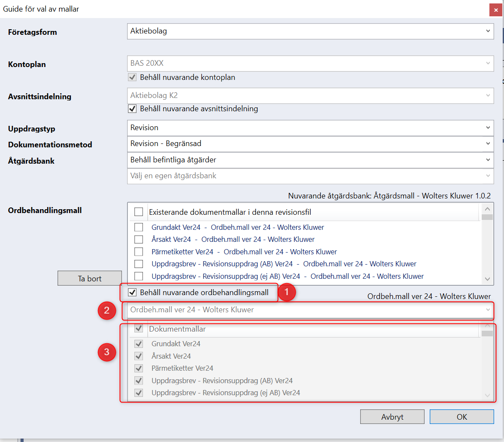Viewport: 504px width, 442px height.
Task: Check the upper Årsakt Ver24 Ordbeh.mall checkbox
Action: pos(139,239)
